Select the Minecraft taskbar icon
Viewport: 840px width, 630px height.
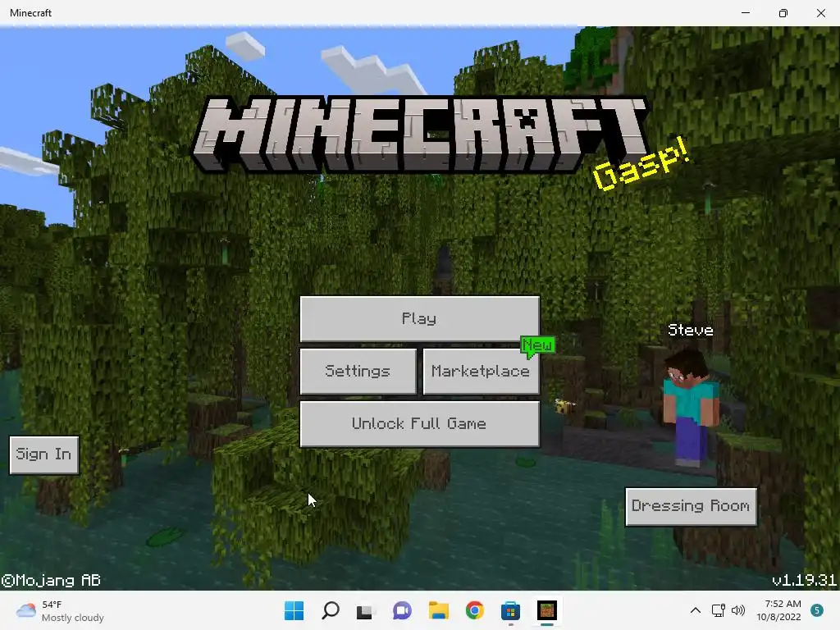tap(547, 610)
